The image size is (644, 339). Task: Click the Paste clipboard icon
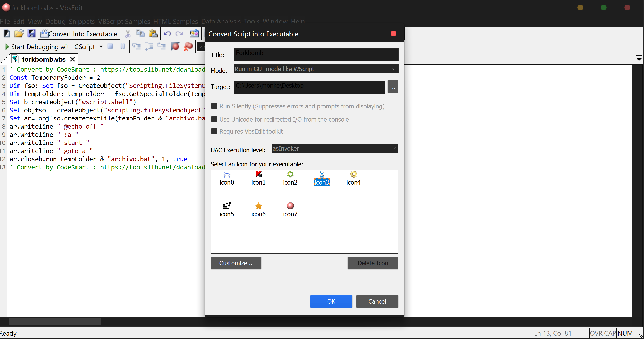pos(153,34)
